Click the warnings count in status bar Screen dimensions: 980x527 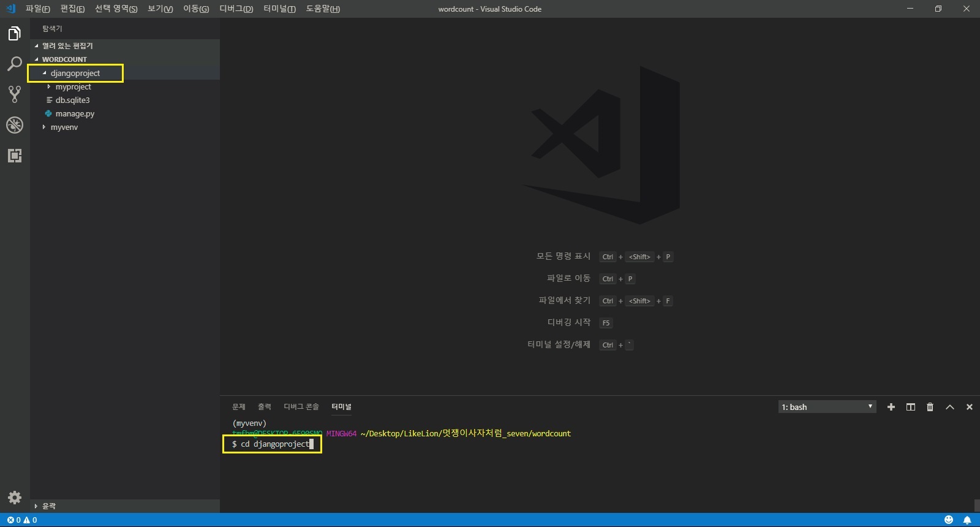point(30,520)
